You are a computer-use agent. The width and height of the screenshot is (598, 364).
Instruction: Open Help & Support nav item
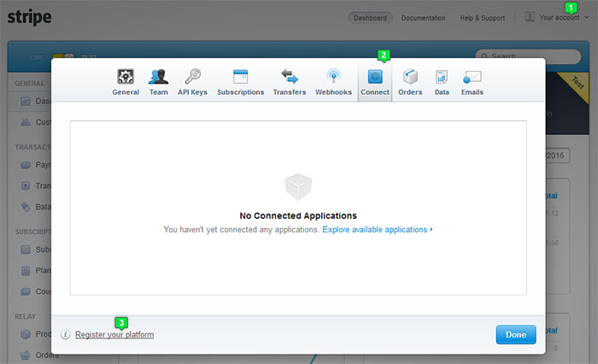482,18
